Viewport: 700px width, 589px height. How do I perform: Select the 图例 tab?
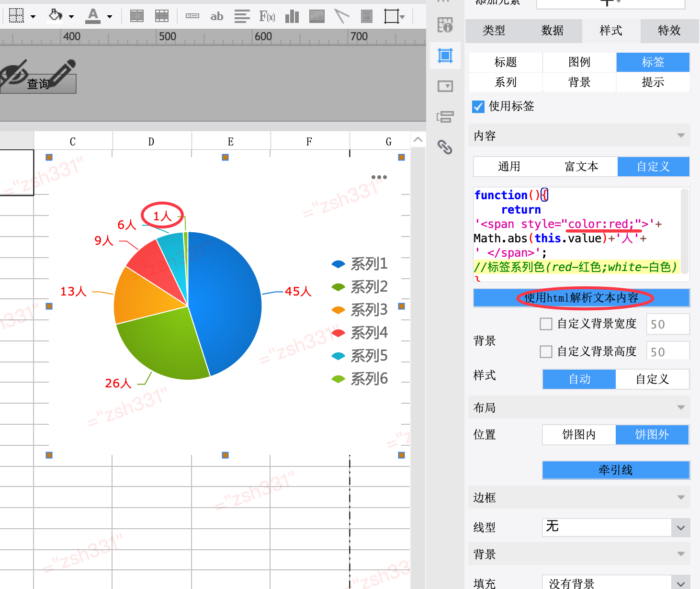pyautogui.click(x=579, y=62)
